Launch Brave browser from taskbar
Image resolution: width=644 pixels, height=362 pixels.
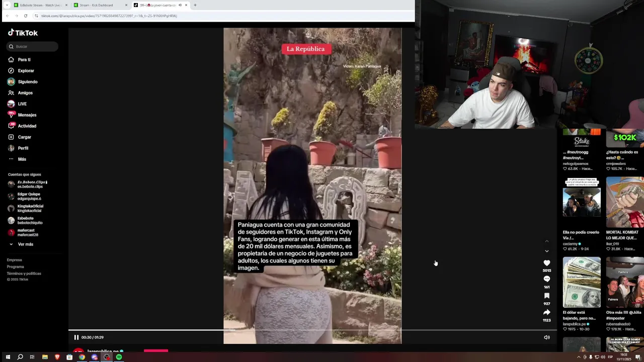click(57, 357)
